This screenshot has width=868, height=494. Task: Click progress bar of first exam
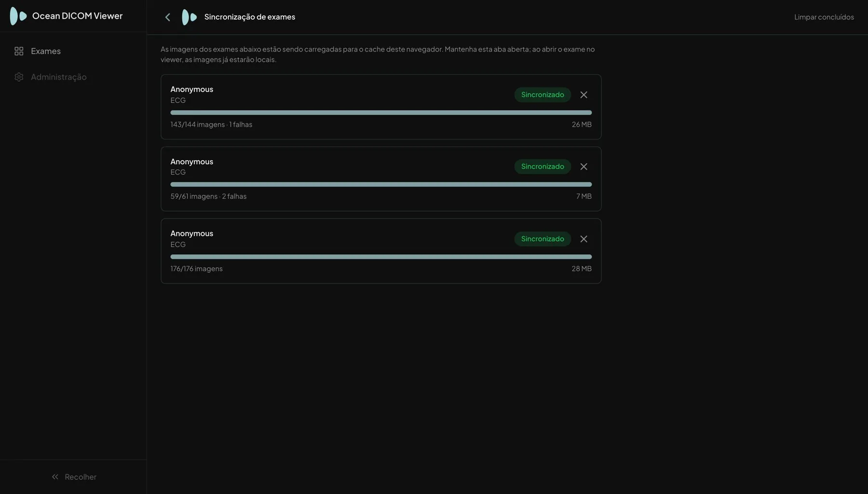(x=381, y=112)
